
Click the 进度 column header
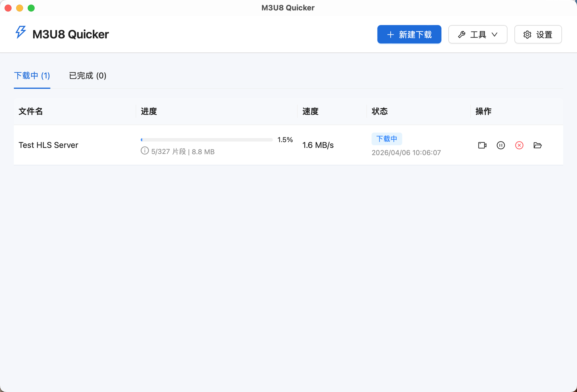click(x=149, y=111)
